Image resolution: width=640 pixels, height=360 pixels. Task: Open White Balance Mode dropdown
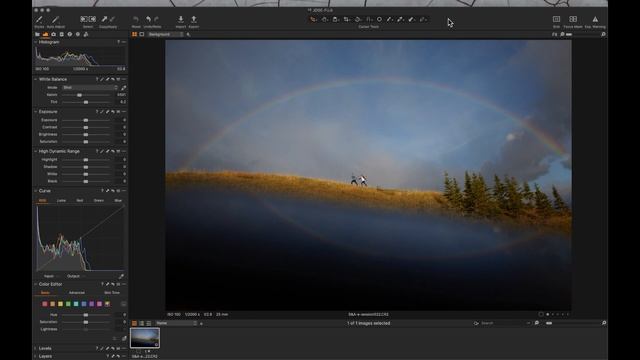[90, 87]
